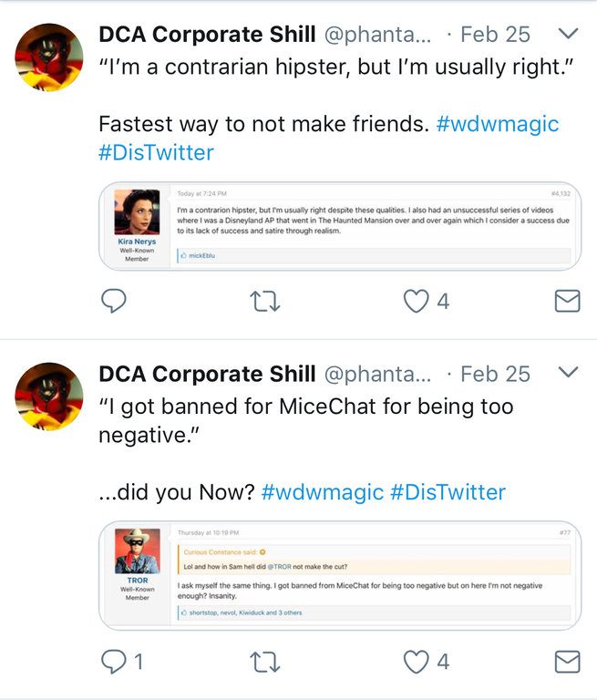The image size is (597, 700).
Task: Open DCA Corporate Shill profile name, first tweet
Action: pos(207,35)
